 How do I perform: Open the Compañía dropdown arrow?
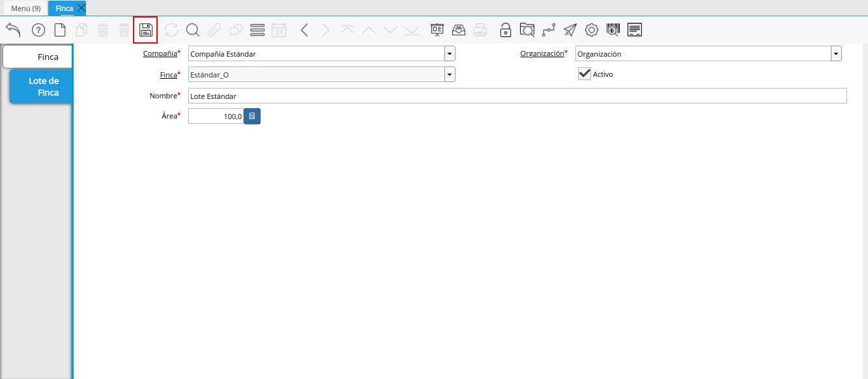pyautogui.click(x=450, y=53)
